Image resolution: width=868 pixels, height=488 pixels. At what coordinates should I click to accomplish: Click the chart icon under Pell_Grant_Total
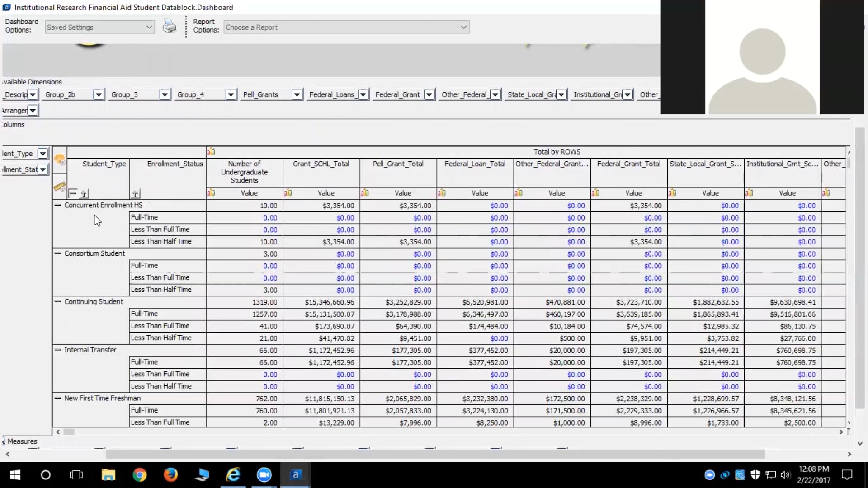[x=365, y=193]
